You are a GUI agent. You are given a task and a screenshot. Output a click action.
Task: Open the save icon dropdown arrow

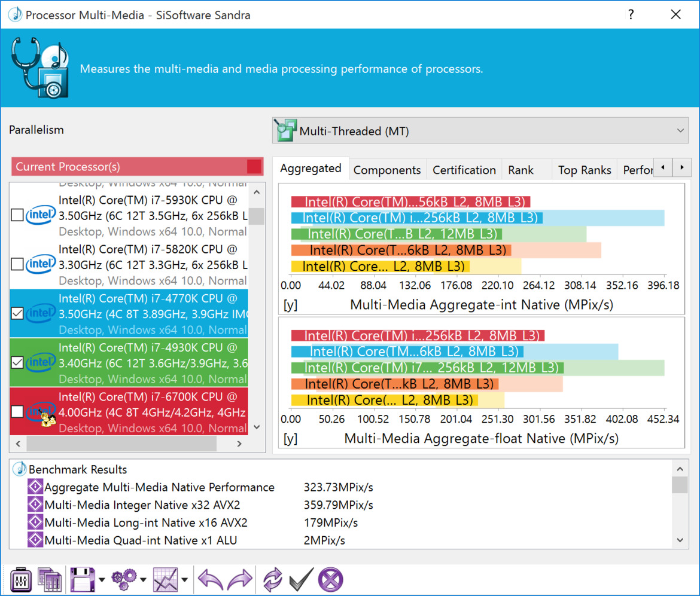[102, 580]
